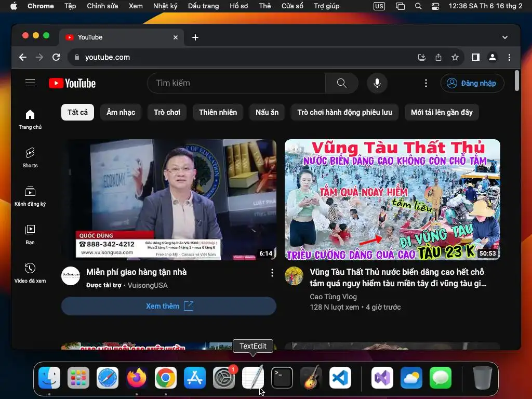Open Spotlight search in menu bar
The image size is (532, 399).
click(x=418, y=6)
